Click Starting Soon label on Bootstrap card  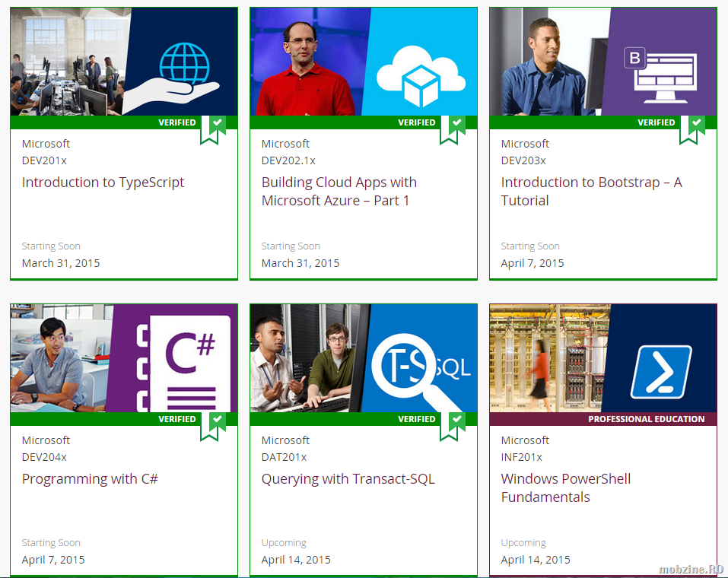click(530, 246)
